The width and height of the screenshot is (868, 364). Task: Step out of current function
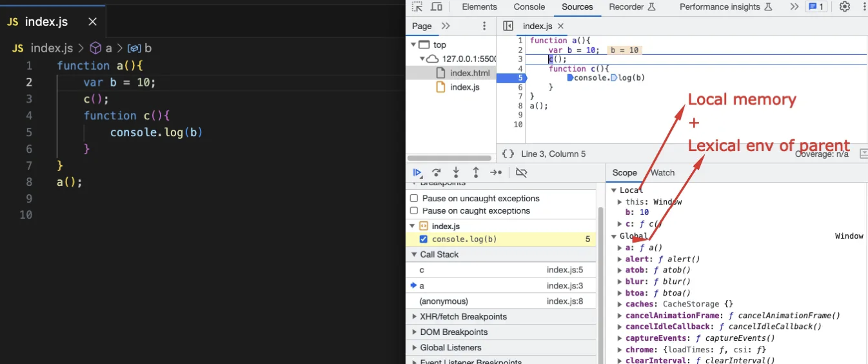(476, 172)
